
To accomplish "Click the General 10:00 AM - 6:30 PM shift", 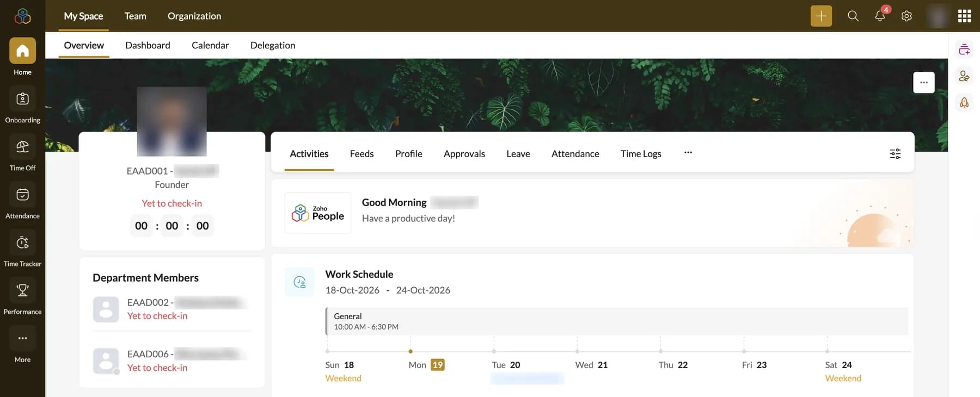I will coord(617,321).
